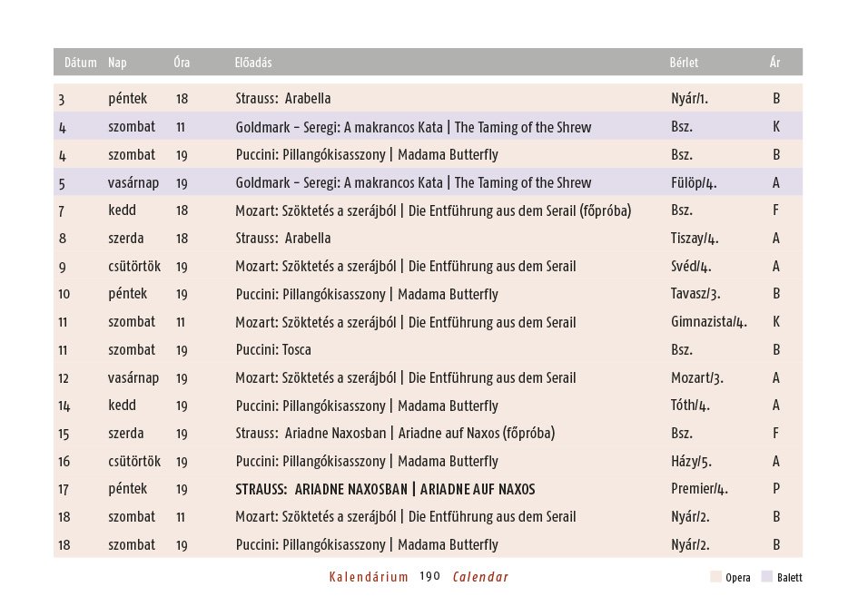Viewport: 858px width, 616px height.
Task: Select the Előadás column header
Action: coord(253,63)
